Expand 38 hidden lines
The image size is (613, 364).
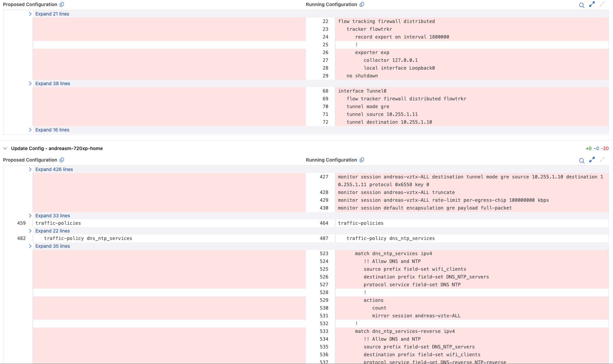click(x=52, y=83)
